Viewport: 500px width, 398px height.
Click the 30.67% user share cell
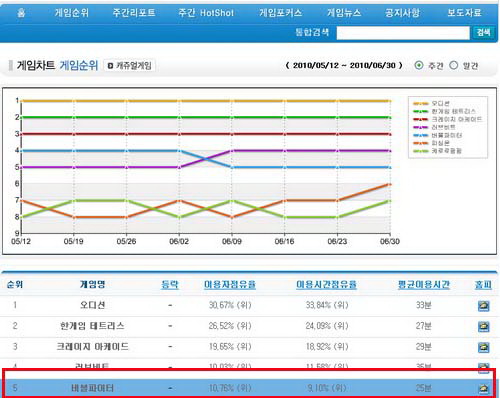[230, 305]
